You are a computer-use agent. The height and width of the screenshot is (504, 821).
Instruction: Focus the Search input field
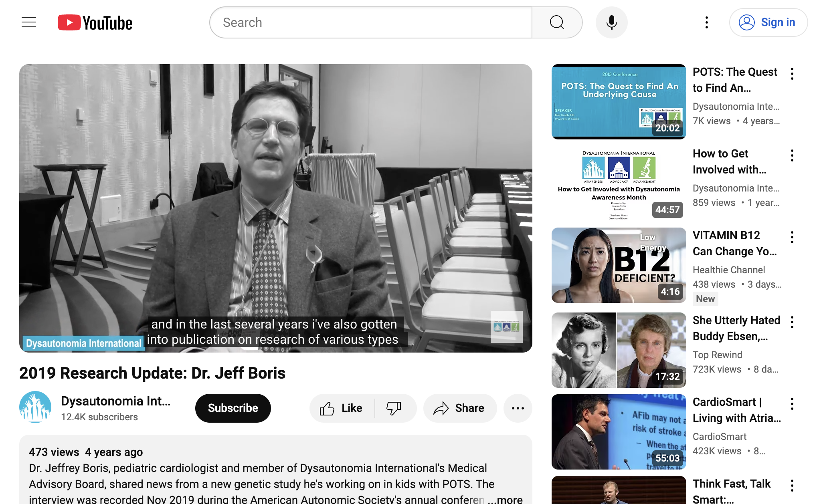[371, 22]
